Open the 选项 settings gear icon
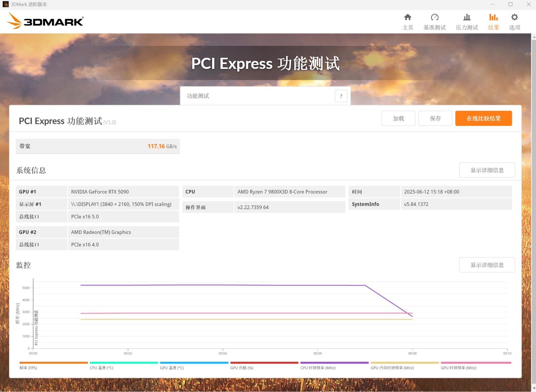Viewport: 536px width, 392px height. coord(515,17)
